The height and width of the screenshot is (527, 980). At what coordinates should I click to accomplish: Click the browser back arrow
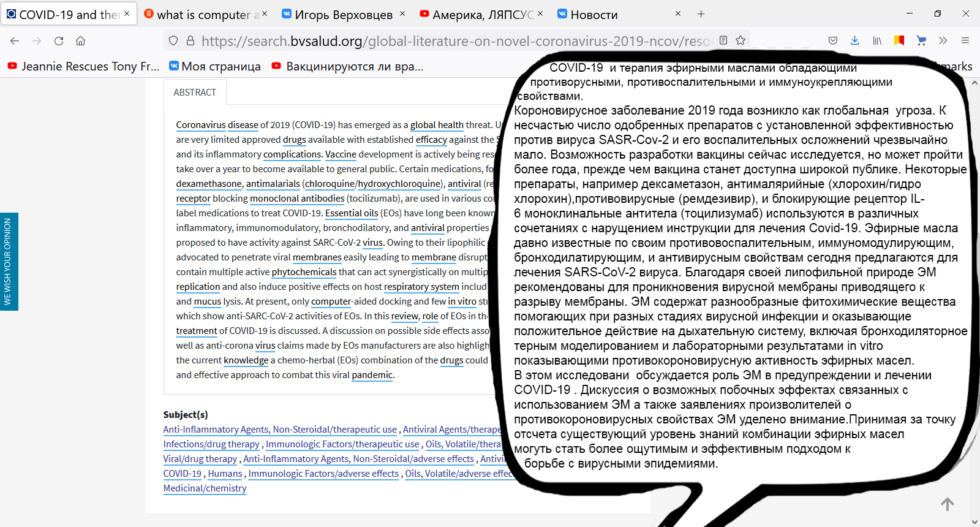point(15,41)
